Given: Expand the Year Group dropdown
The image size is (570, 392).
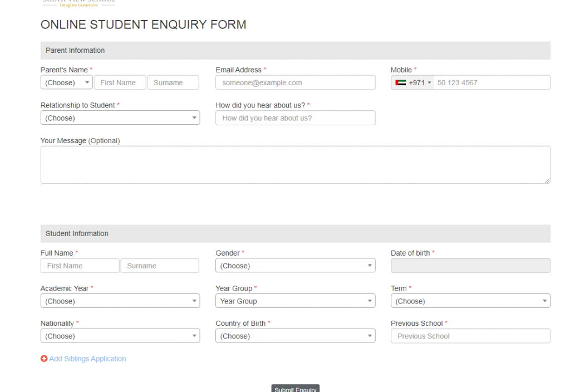Looking at the screenshot, I should [295, 301].
